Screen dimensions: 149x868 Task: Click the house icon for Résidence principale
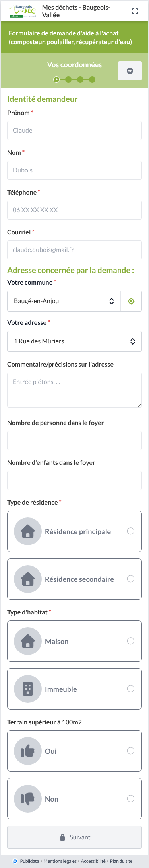28,531
